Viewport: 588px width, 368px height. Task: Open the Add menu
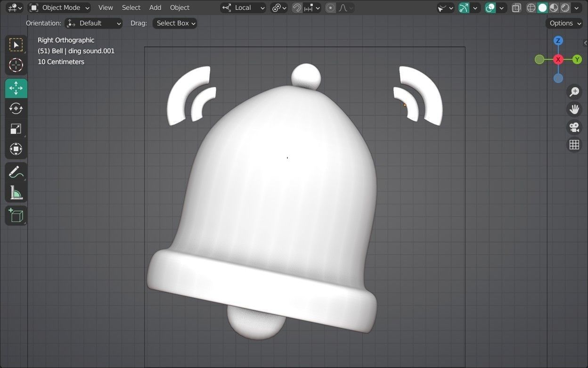pos(155,8)
